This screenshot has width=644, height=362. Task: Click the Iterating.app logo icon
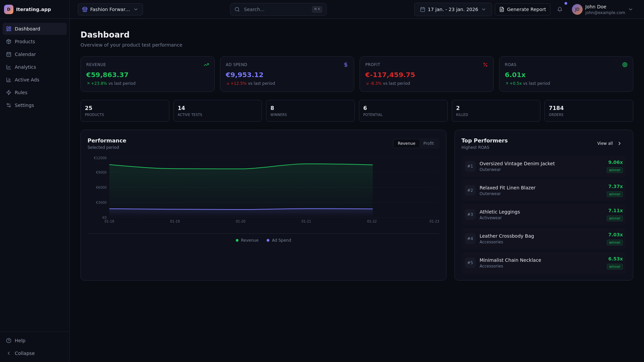pyautogui.click(x=9, y=9)
